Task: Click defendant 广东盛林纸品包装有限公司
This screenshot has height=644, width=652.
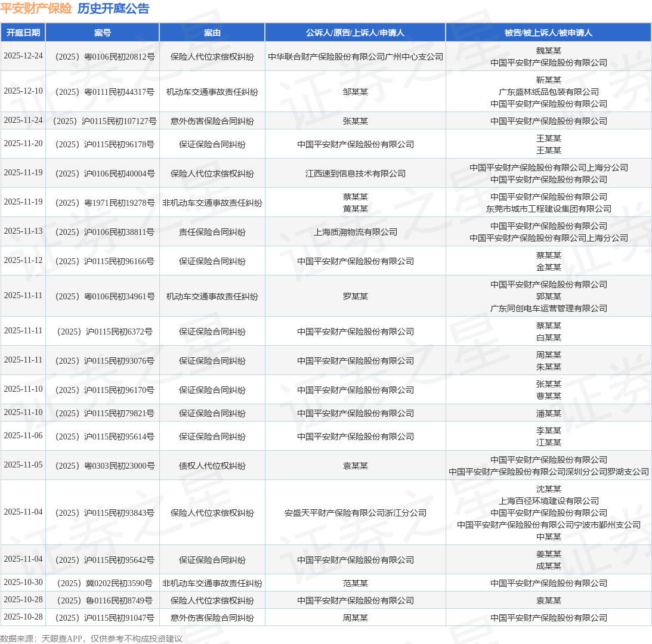Action: click(x=548, y=91)
